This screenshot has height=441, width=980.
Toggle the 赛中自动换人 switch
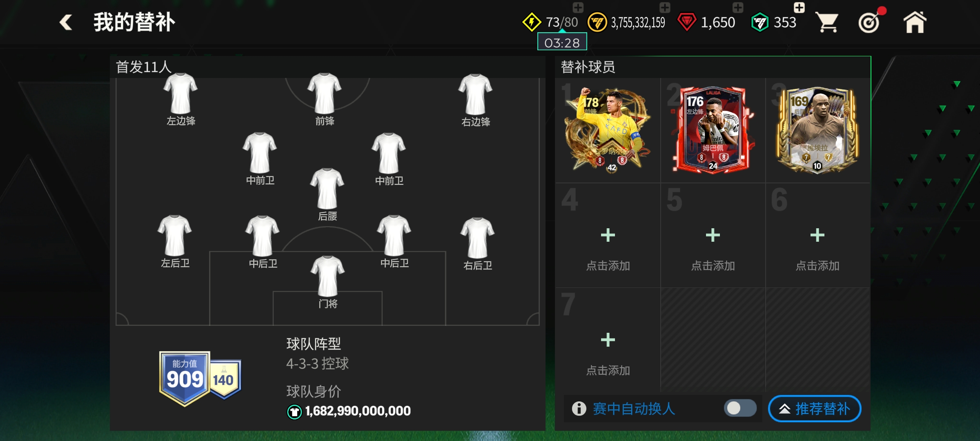point(740,408)
